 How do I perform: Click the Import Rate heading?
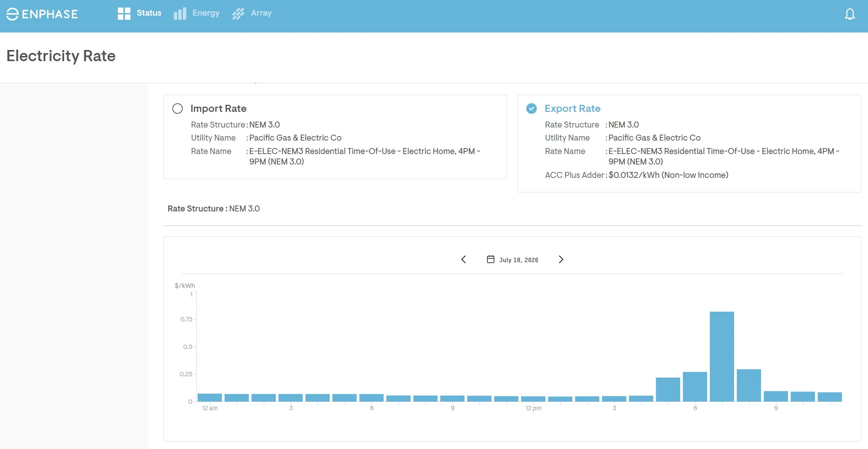pos(218,109)
